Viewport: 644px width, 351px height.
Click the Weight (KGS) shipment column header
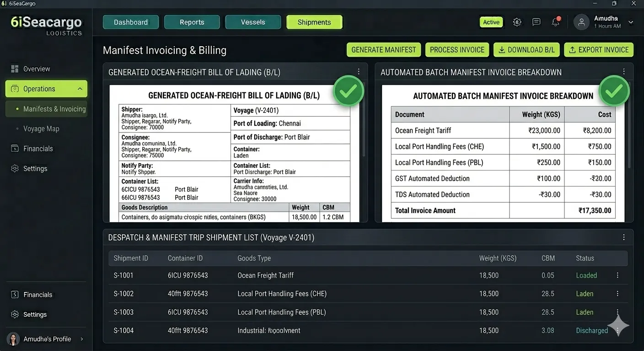coord(498,258)
